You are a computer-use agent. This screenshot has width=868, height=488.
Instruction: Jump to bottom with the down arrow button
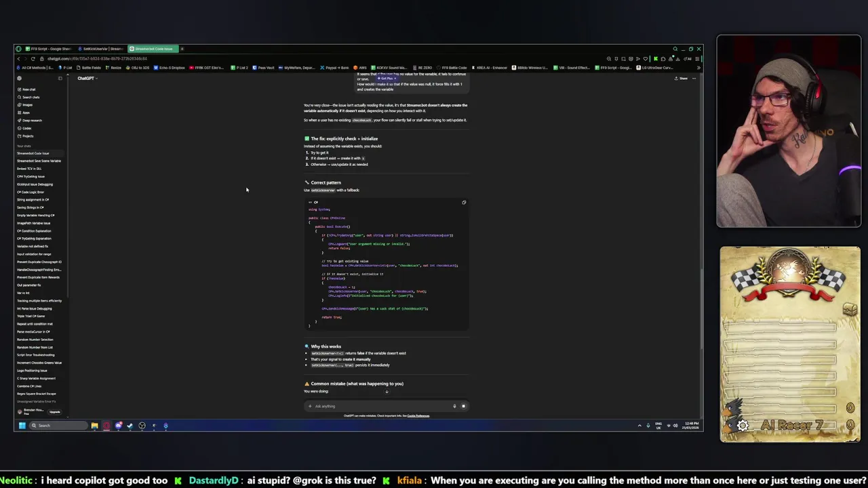(x=387, y=392)
